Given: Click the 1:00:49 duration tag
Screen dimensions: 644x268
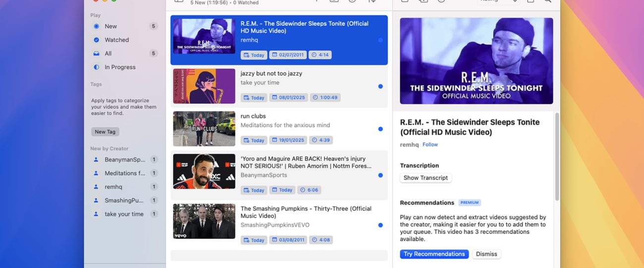Looking at the screenshot, I should [325, 98].
